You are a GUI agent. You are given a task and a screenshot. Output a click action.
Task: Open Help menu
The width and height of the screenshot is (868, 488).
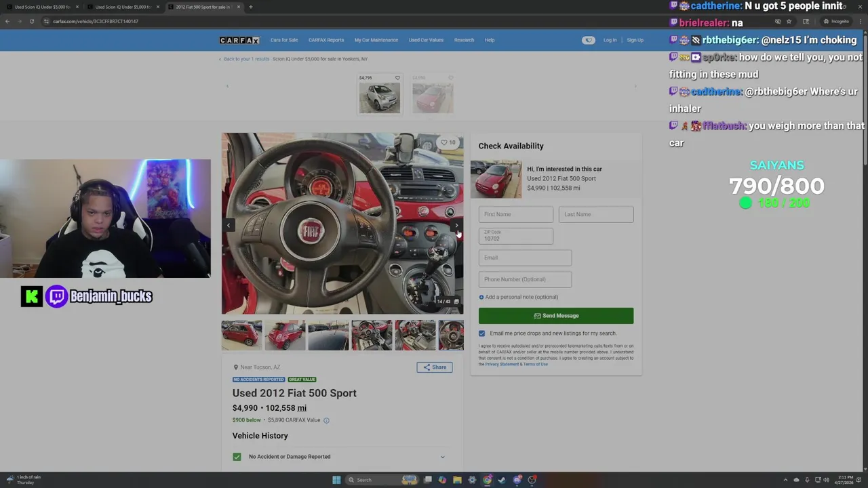(490, 40)
